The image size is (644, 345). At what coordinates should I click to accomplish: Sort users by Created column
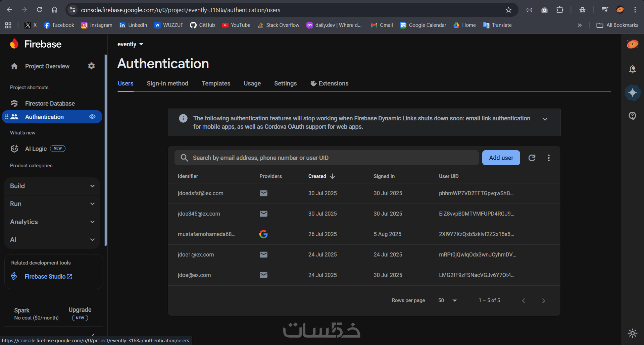(321, 176)
